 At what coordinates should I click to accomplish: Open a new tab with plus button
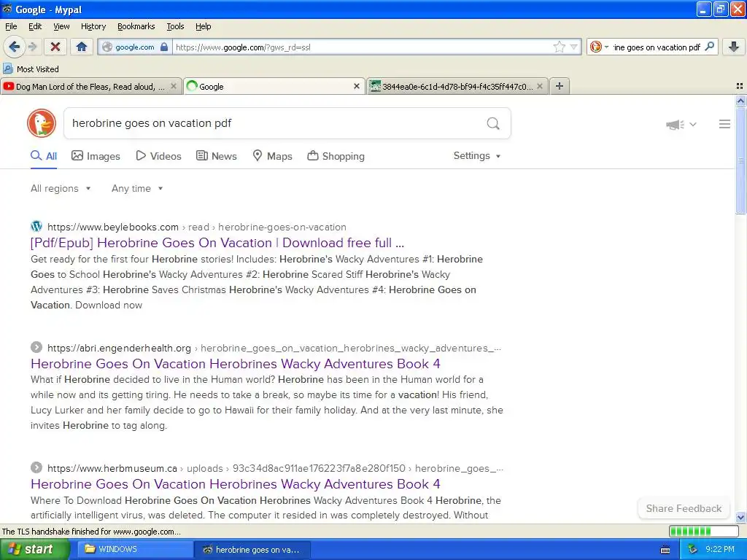click(x=560, y=86)
